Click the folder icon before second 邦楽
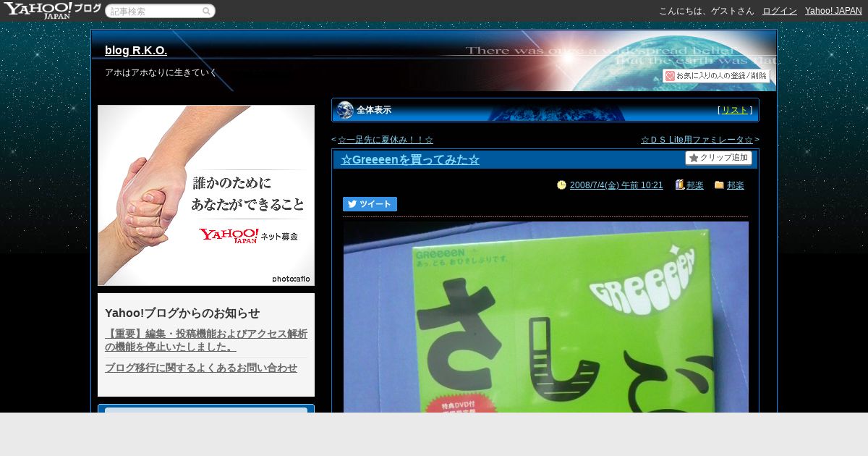 coord(719,185)
